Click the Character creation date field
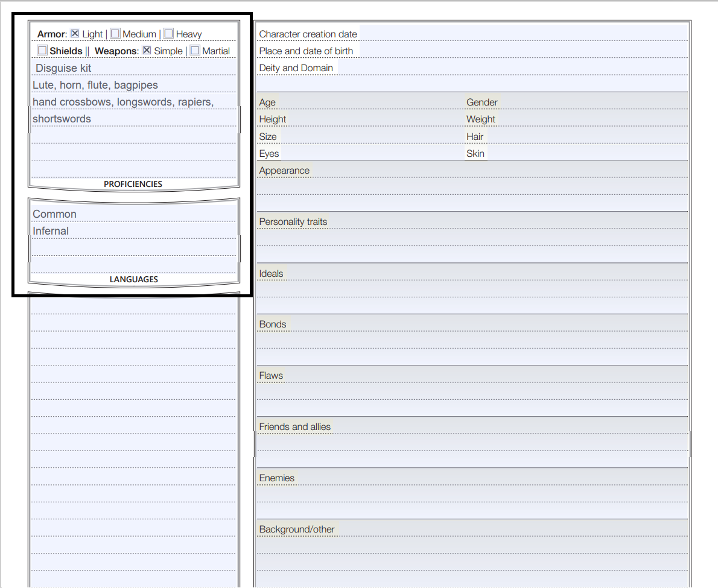The width and height of the screenshot is (718, 588). [x=523, y=33]
